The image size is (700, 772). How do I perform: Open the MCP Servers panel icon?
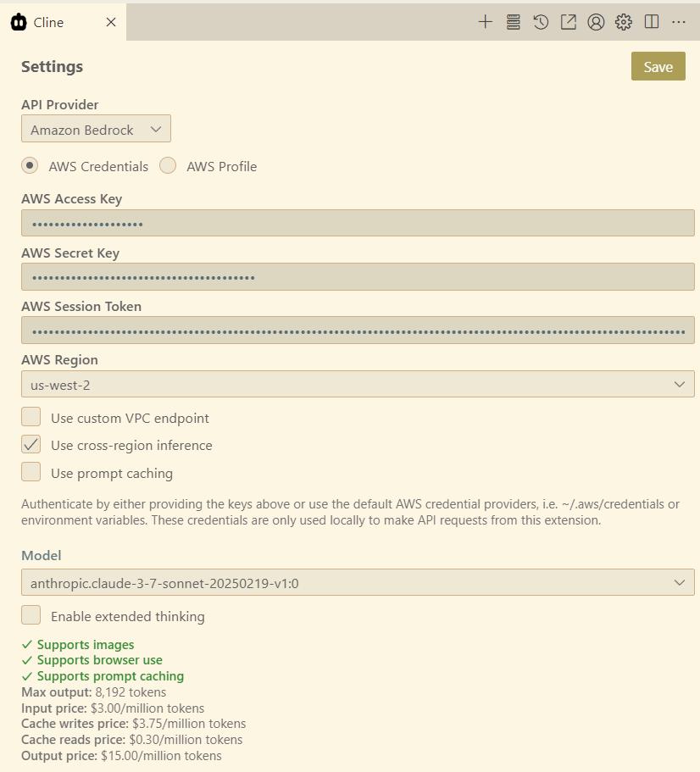tap(513, 22)
